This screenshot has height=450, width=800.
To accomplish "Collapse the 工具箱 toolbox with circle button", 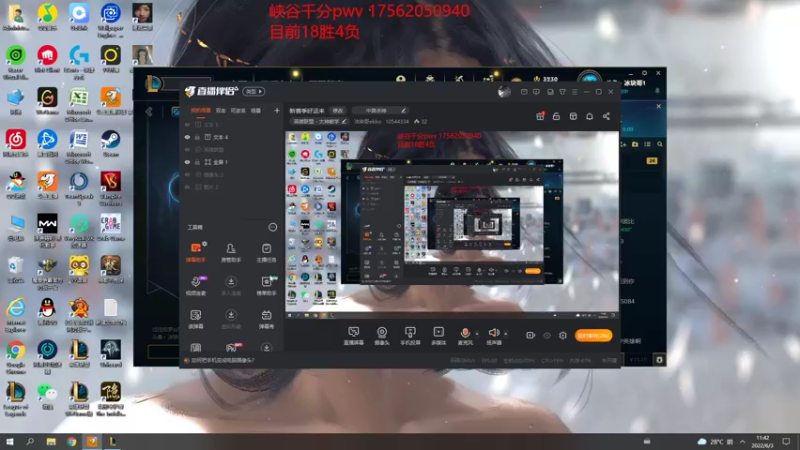I will [x=273, y=227].
